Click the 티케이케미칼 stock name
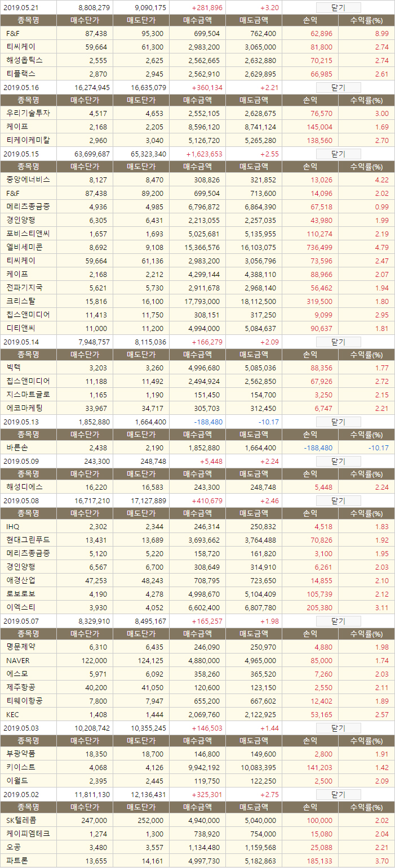The image size is (395, 868). pos(28,140)
